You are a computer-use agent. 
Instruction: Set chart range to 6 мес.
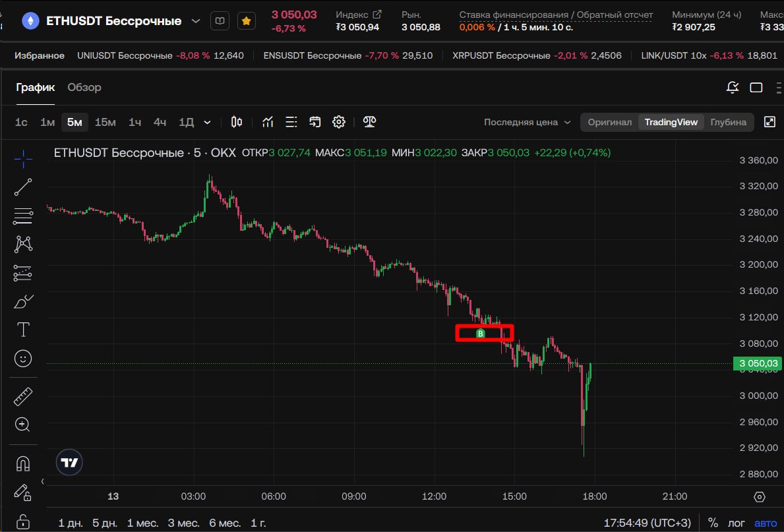[224, 523]
